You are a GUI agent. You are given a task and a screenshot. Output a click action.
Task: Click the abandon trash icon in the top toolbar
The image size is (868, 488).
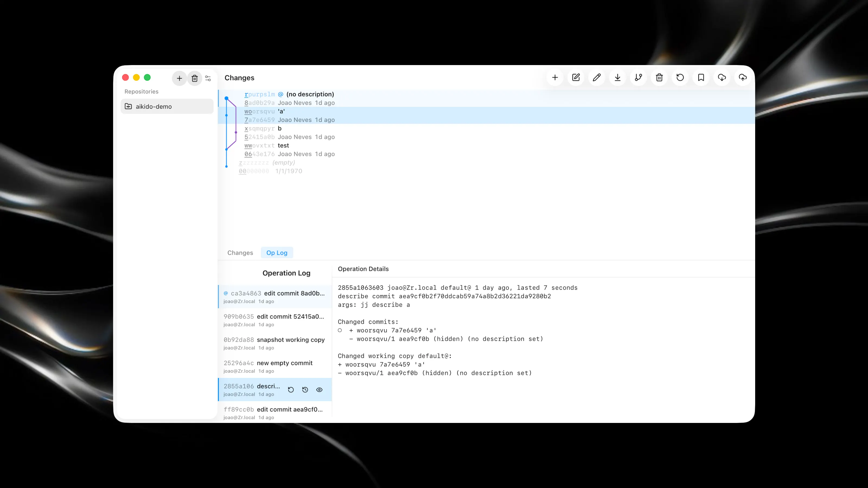[659, 78]
